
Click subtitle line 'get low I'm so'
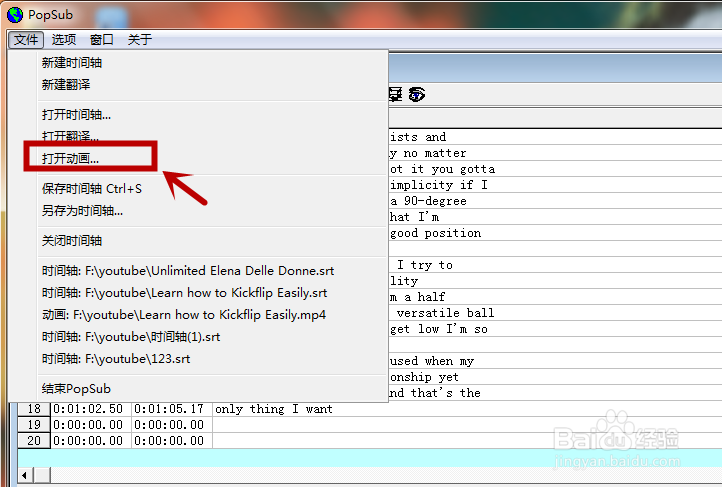pyautogui.click(x=439, y=329)
